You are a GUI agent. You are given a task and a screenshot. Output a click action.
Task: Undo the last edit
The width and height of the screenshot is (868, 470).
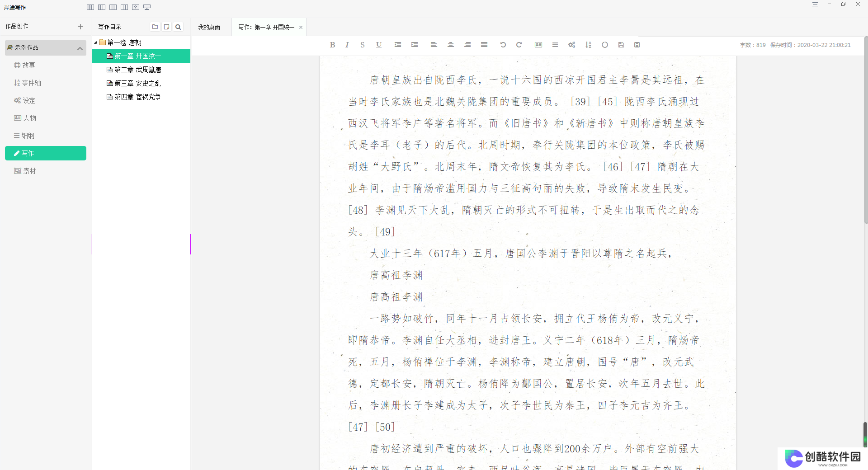pyautogui.click(x=503, y=45)
